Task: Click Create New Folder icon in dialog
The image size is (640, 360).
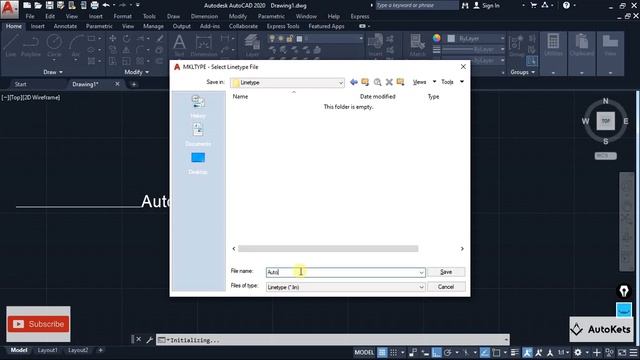Action: (400, 82)
